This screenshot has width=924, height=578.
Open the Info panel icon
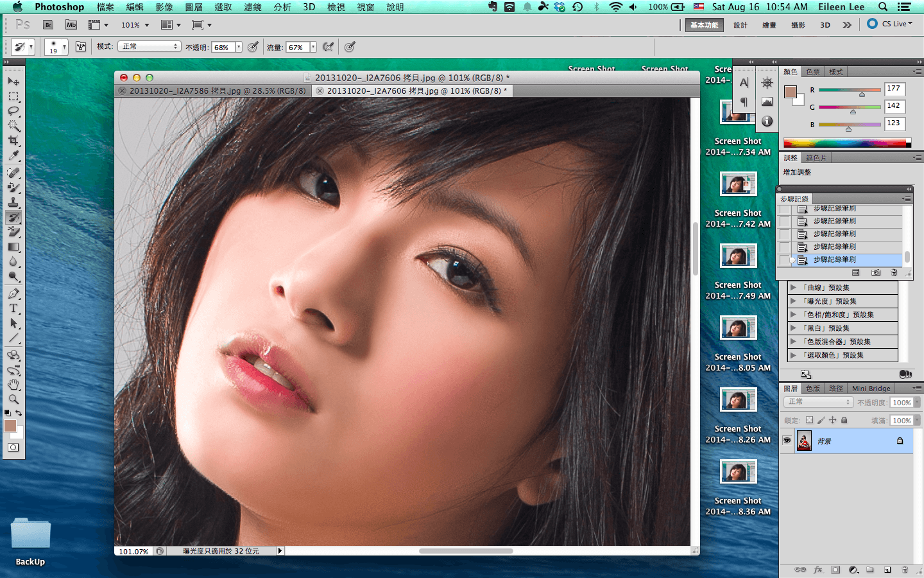click(x=767, y=121)
